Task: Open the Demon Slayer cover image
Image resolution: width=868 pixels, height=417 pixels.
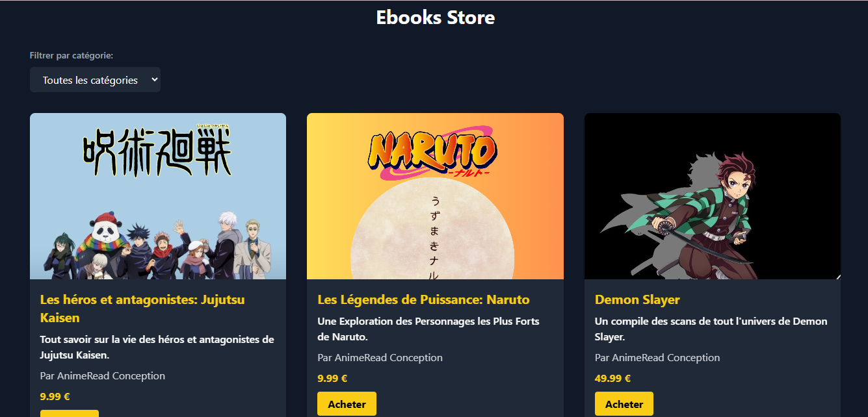Action: click(713, 196)
